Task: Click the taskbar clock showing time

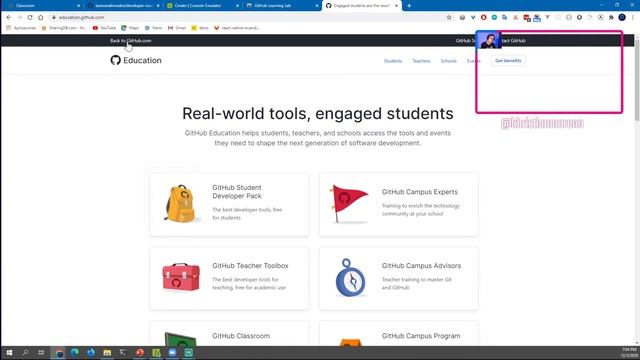Action: click(x=629, y=353)
